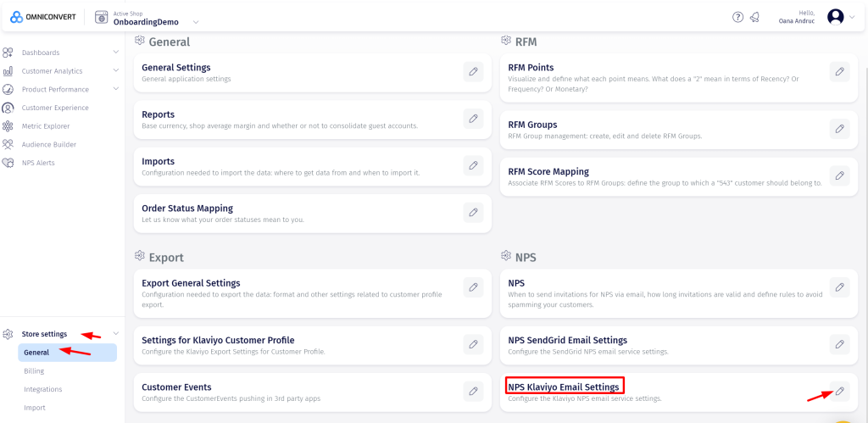Expand the Dashboards sidebar section

coord(116,53)
